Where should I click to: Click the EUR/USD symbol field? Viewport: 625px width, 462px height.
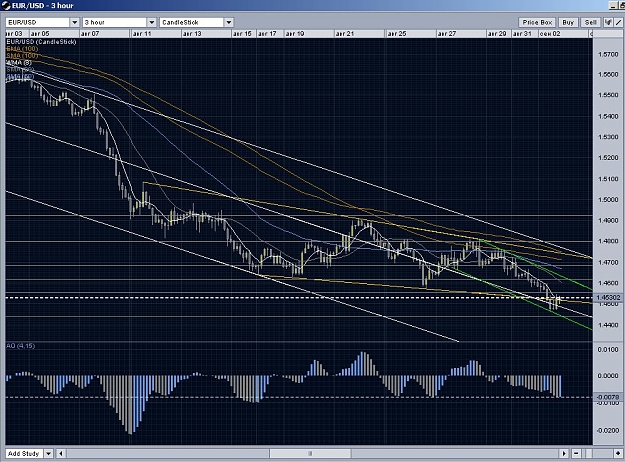click(38, 22)
